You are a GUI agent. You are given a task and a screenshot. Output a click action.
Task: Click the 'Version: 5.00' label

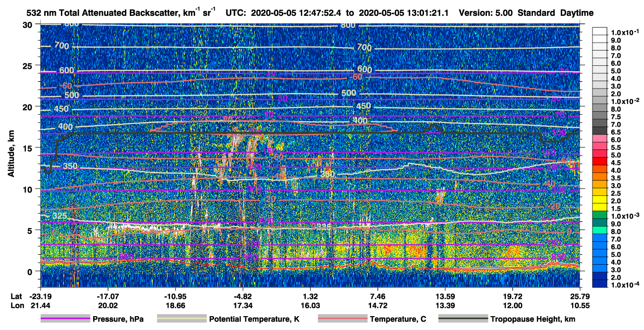(486, 13)
